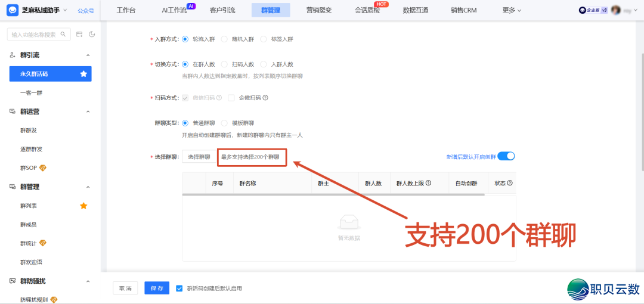The height and width of the screenshot is (304, 644).
Task: Click help icon beside 状态 column
Action: click(510, 183)
